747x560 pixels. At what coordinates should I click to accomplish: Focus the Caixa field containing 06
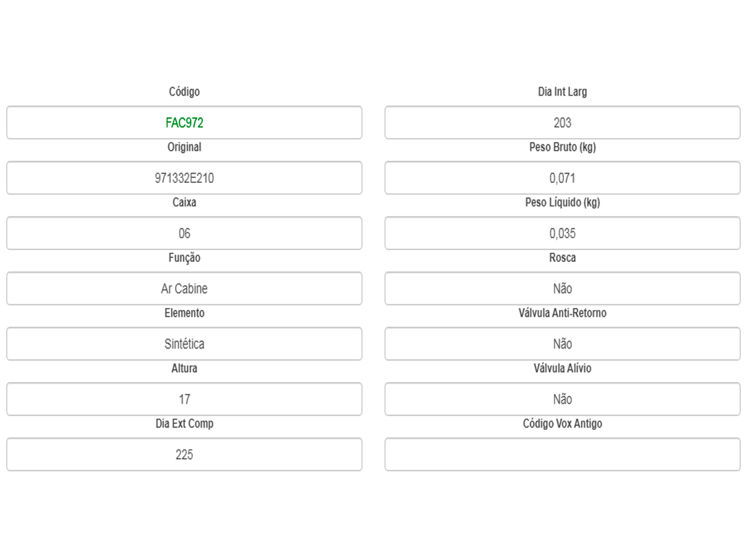(x=184, y=233)
